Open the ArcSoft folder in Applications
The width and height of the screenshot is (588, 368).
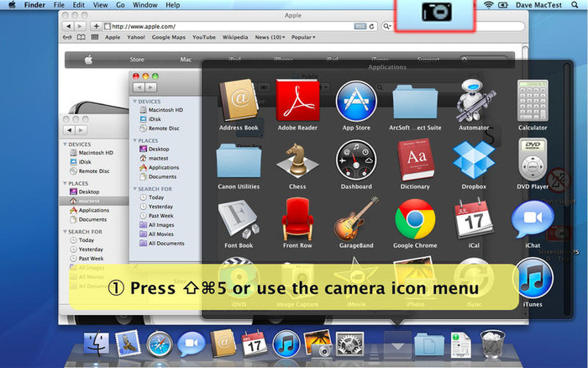415,102
